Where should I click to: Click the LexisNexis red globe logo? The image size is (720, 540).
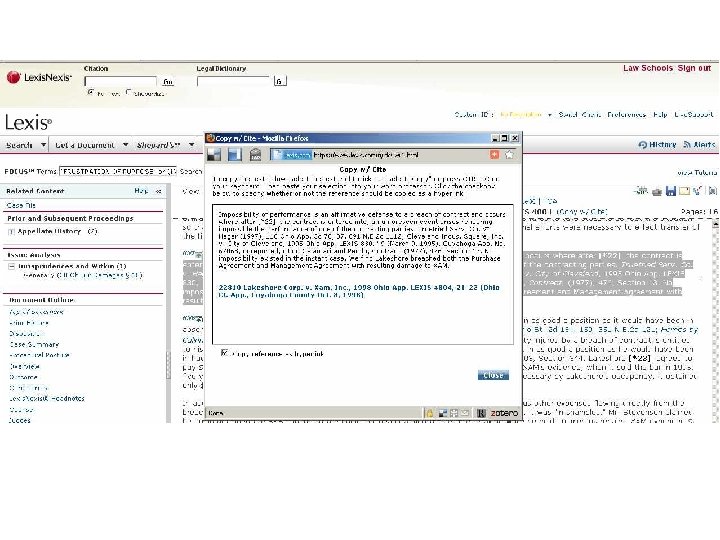(x=14, y=77)
